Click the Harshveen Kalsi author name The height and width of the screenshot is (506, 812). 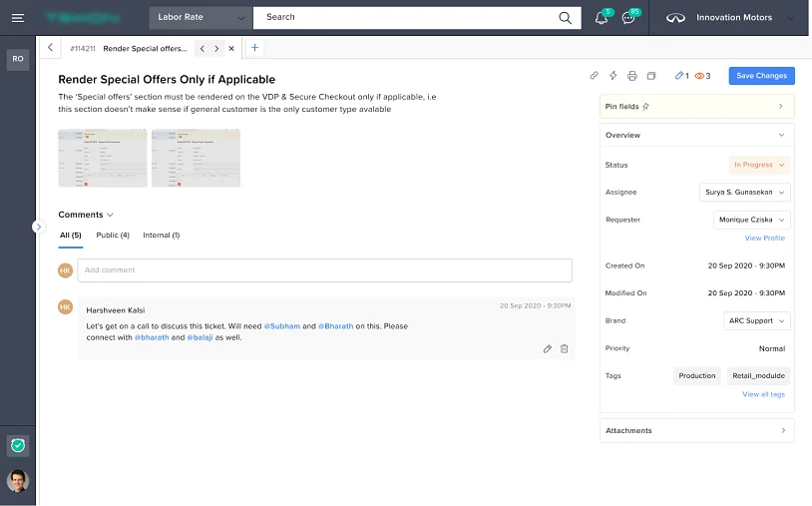coord(116,310)
